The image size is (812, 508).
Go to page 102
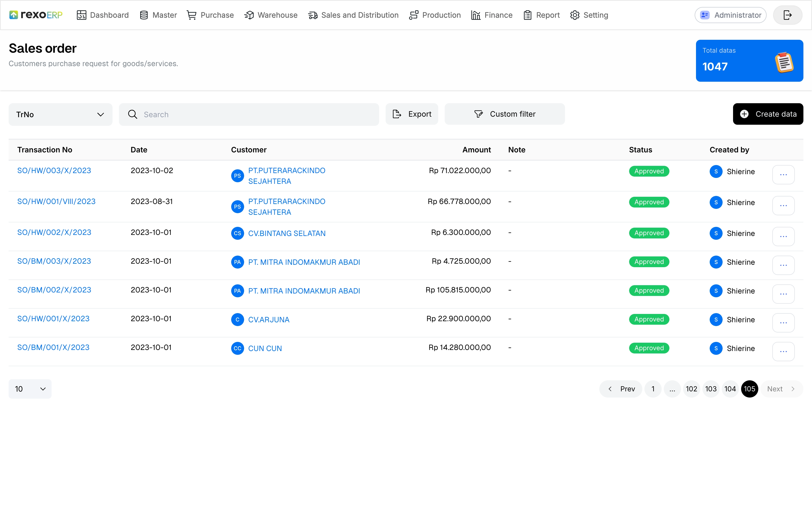point(691,389)
